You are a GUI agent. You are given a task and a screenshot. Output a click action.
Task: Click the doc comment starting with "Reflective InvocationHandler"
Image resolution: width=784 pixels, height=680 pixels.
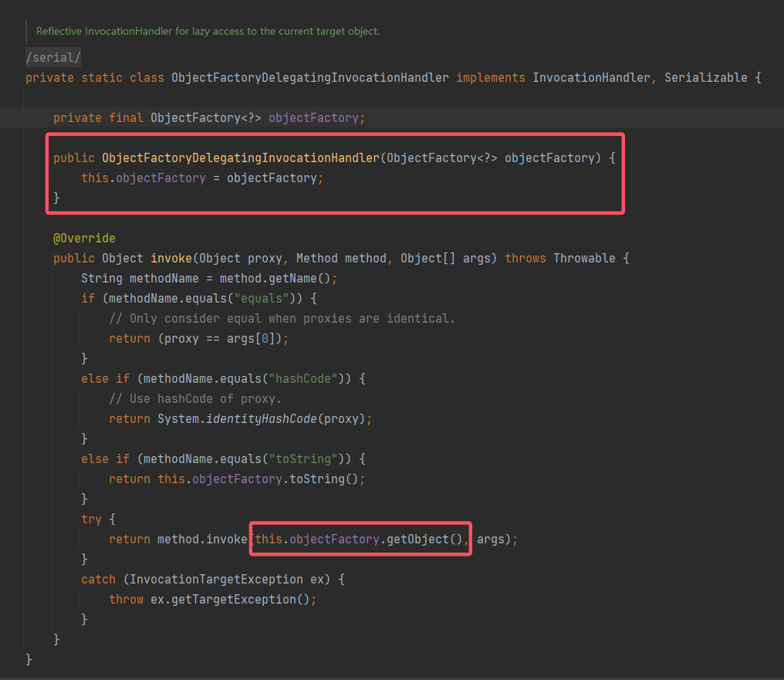[x=208, y=31]
